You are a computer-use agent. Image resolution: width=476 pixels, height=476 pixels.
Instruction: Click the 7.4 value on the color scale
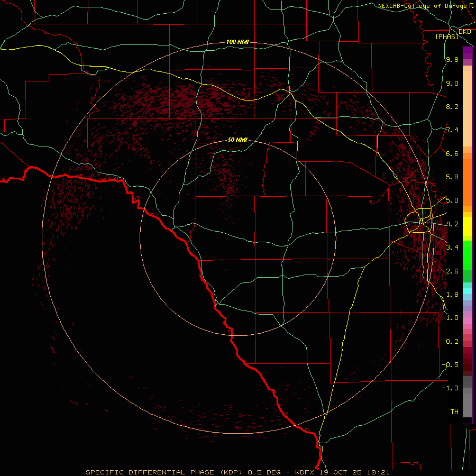pyautogui.click(x=452, y=130)
